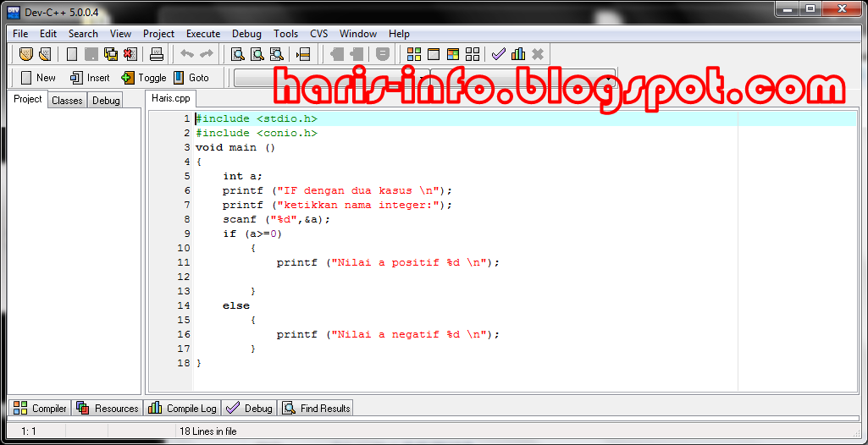The width and height of the screenshot is (868, 445).
Task: Click line 11 printf in code editor
Action: pos(296,262)
